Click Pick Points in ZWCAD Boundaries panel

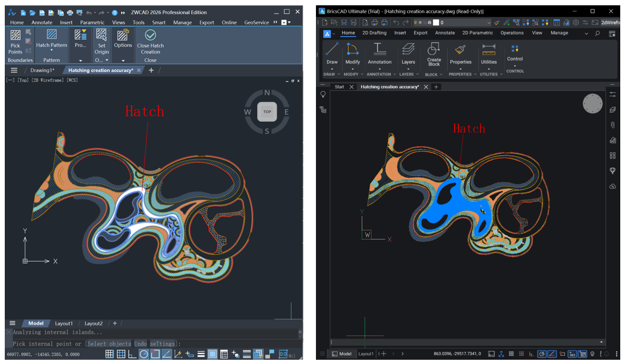click(x=15, y=42)
